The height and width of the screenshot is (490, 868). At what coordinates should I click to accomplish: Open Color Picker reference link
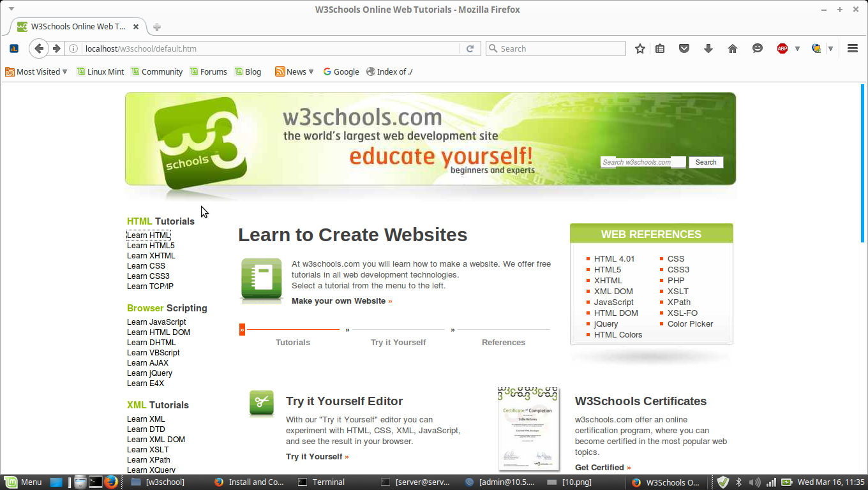pos(690,323)
